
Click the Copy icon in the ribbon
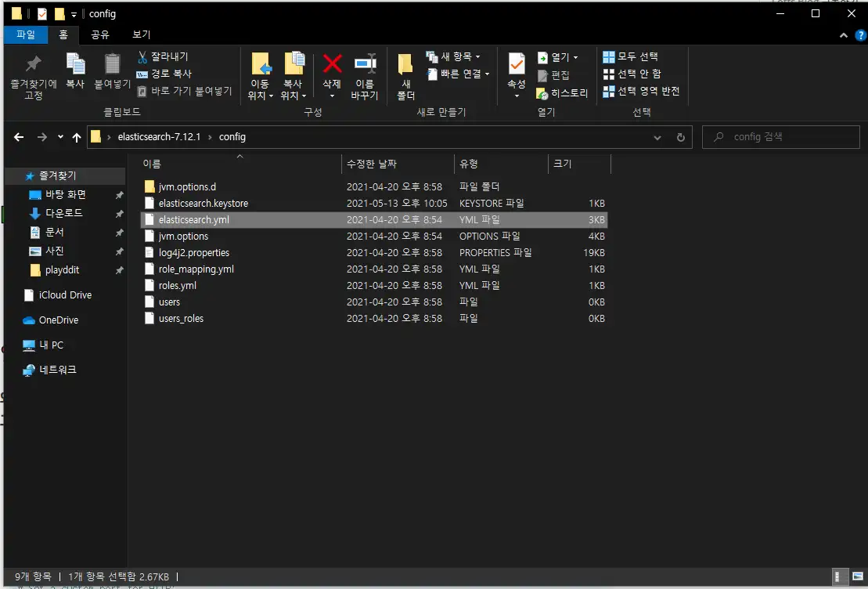pyautogui.click(x=75, y=63)
